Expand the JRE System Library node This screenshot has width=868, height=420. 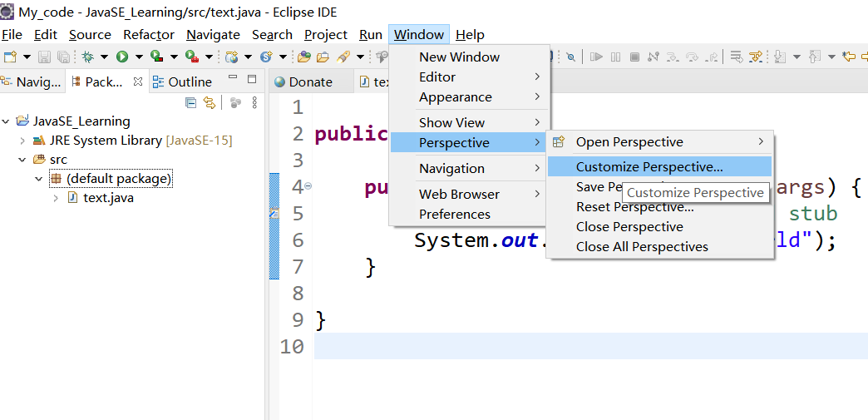tap(22, 141)
